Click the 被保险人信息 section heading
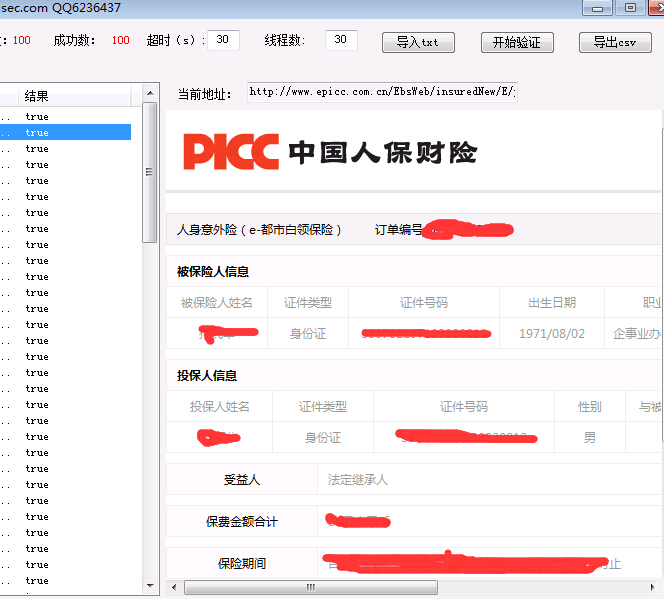Screen dimensions: 664x599 213,272
